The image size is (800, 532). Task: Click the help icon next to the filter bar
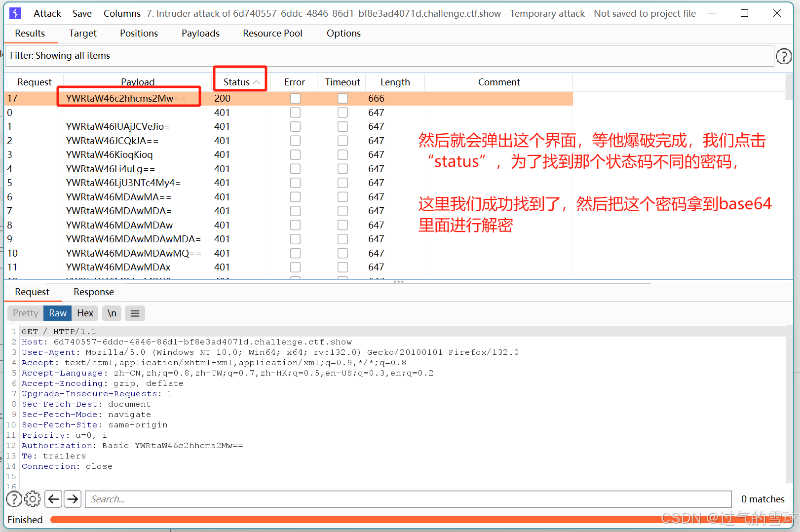(784, 56)
